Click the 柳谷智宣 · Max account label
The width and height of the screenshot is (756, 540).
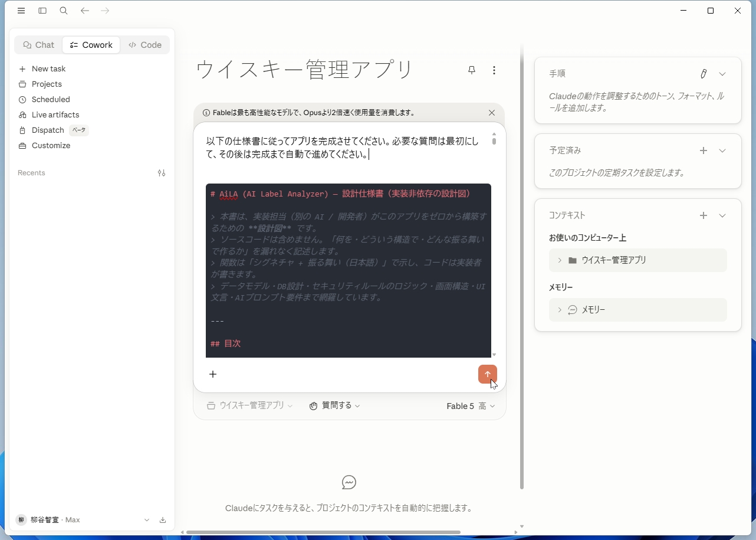[55, 520]
